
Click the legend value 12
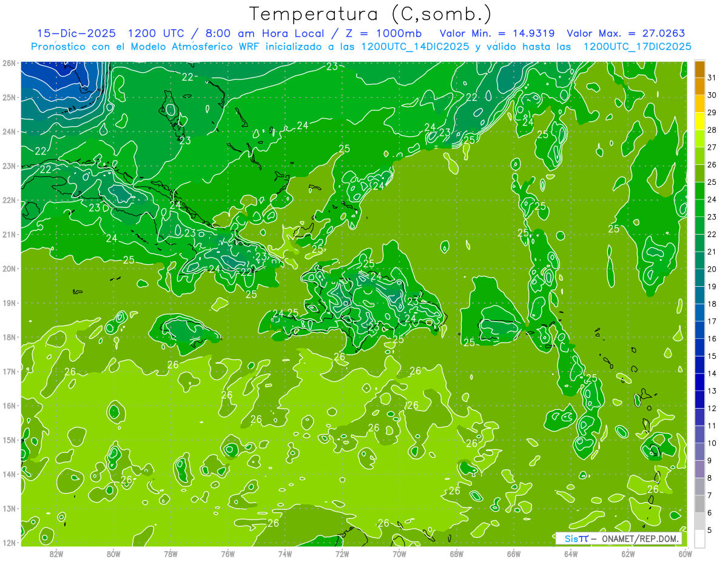pos(712,409)
